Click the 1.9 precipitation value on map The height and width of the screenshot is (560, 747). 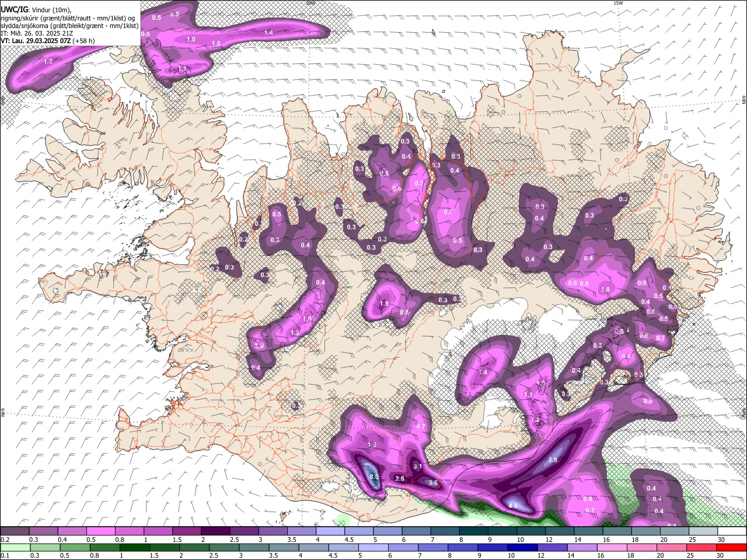coord(384,303)
